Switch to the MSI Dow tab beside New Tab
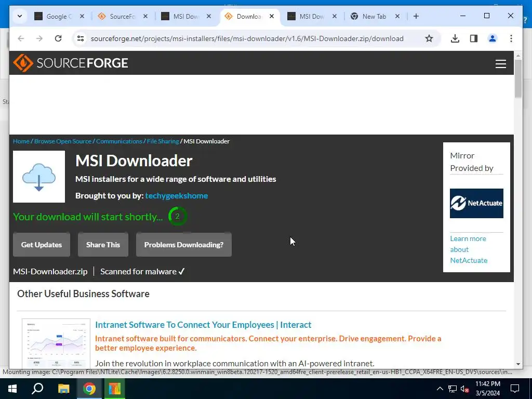The height and width of the screenshot is (399, 532). (312, 16)
